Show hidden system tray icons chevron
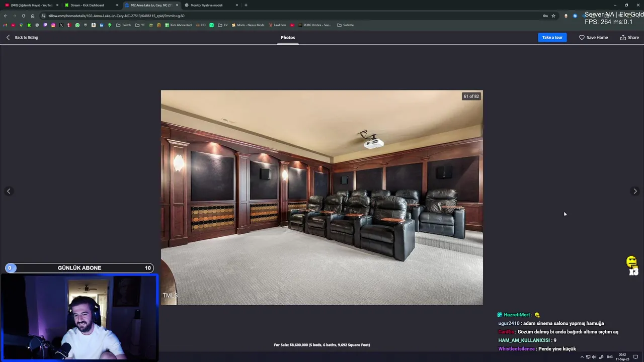The image size is (644, 362). pyautogui.click(x=582, y=357)
